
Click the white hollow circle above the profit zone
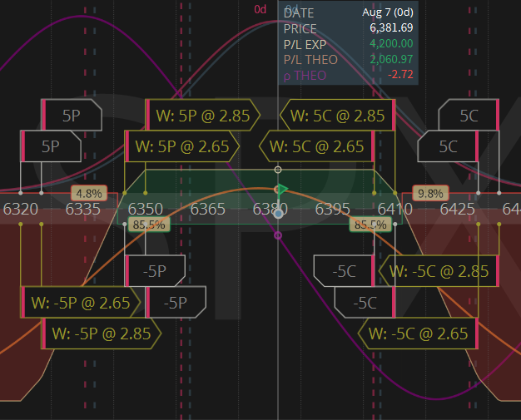point(278,170)
